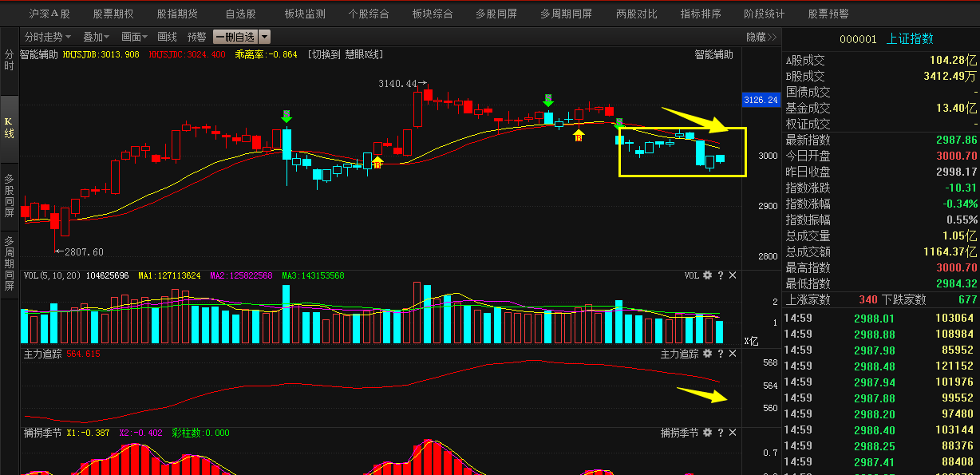Click the first yellow buy signal arrow

(x=377, y=162)
